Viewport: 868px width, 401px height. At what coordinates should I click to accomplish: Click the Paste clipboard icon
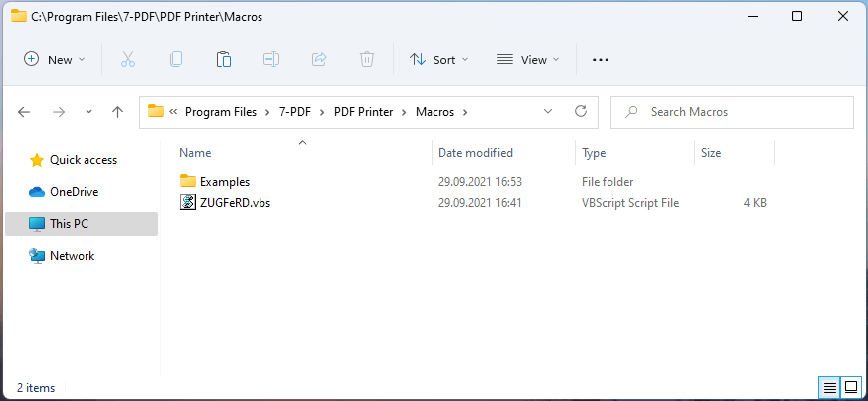click(223, 60)
